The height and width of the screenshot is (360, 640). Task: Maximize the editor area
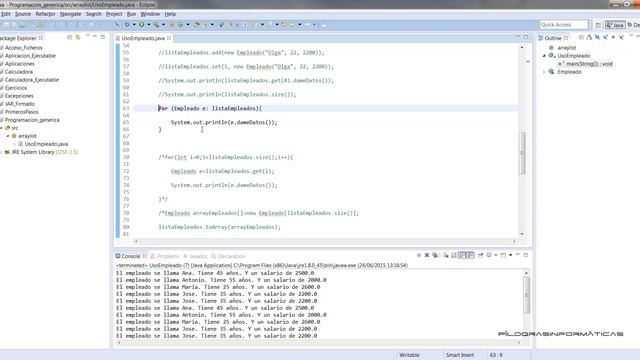coord(526,37)
